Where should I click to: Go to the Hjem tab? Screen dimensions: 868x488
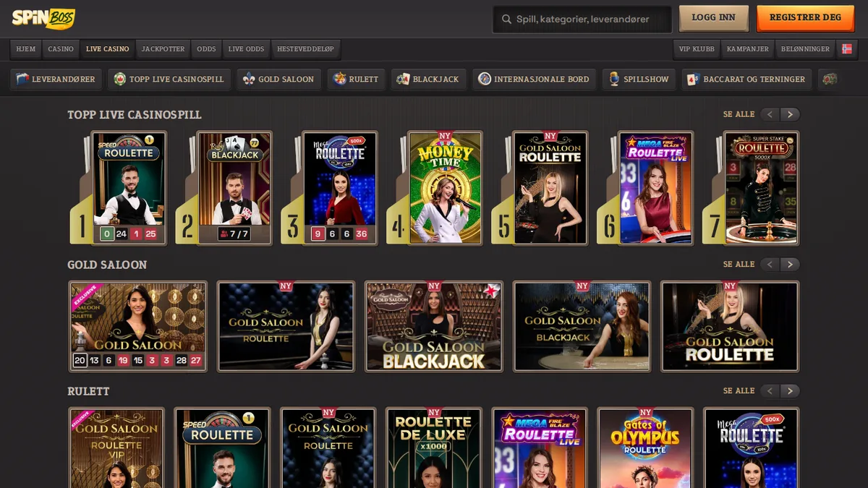pos(26,49)
